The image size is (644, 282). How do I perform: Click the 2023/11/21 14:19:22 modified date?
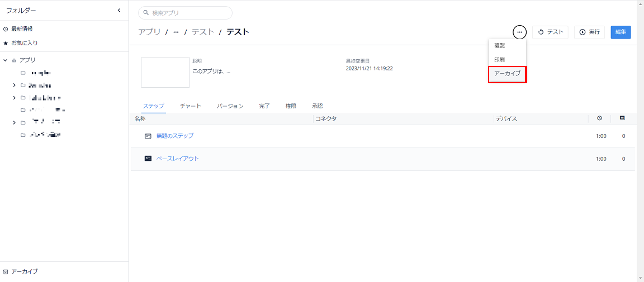pos(369,68)
